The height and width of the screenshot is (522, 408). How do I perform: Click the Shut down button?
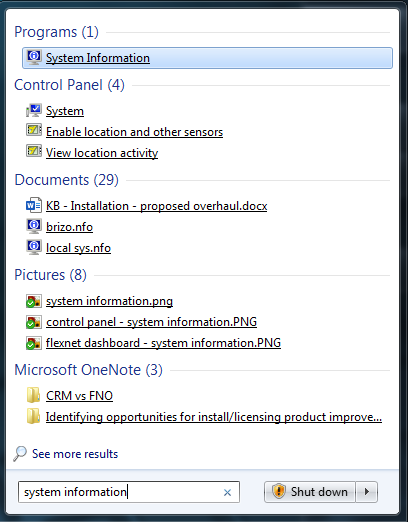(310, 492)
